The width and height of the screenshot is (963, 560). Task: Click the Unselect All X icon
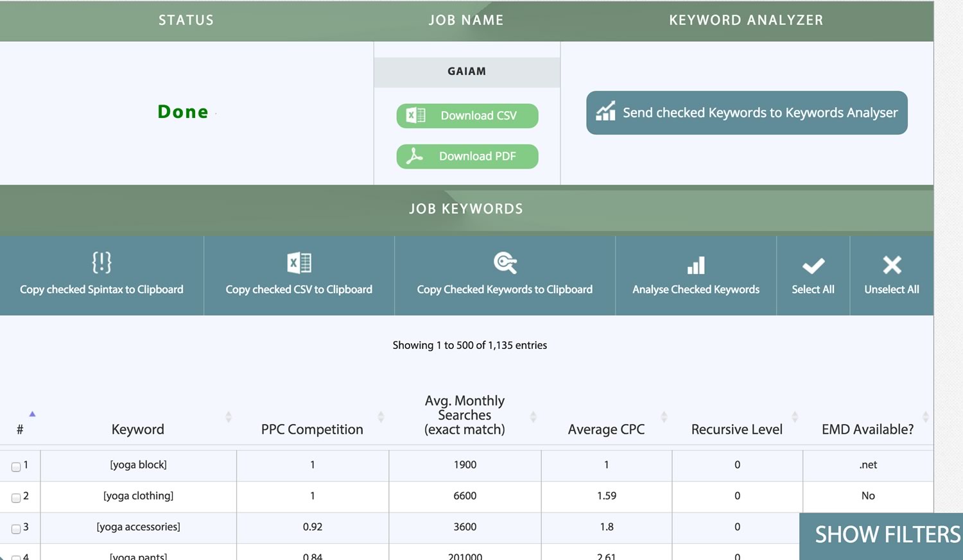coord(892,265)
